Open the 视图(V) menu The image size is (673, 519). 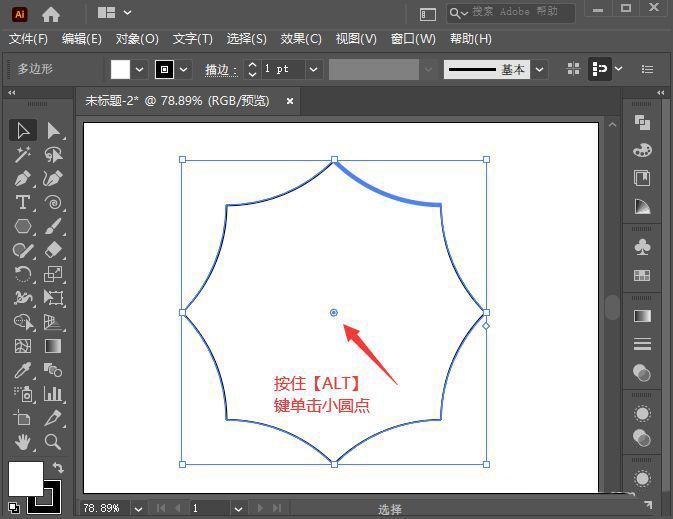tap(356, 39)
